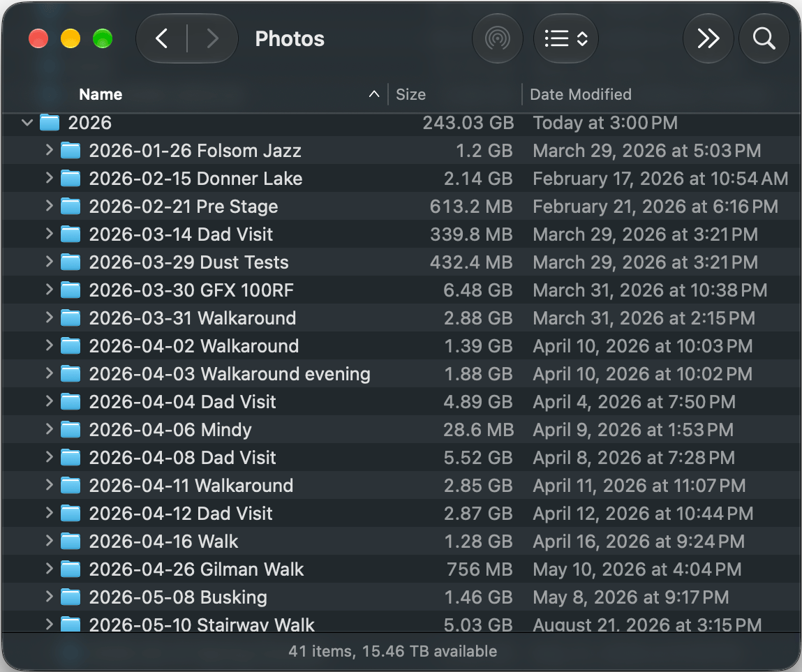This screenshot has height=672, width=802.
Task: Select the Donner Lake folder icon
Action: tap(70, 179)
